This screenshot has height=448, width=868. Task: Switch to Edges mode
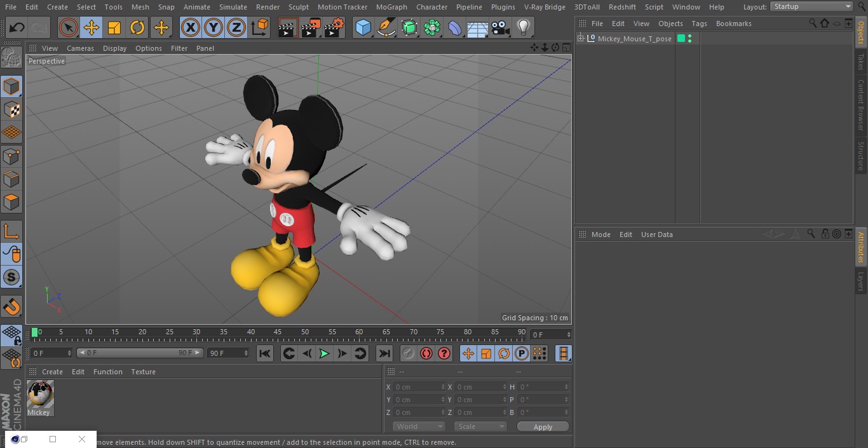(x=11, y=179)
